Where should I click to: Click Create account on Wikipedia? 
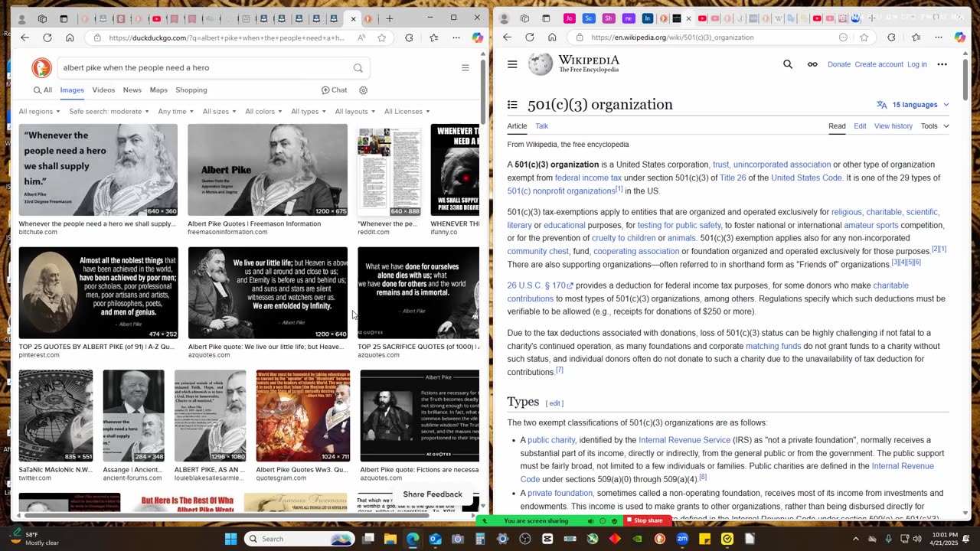[x=879, y=64]
